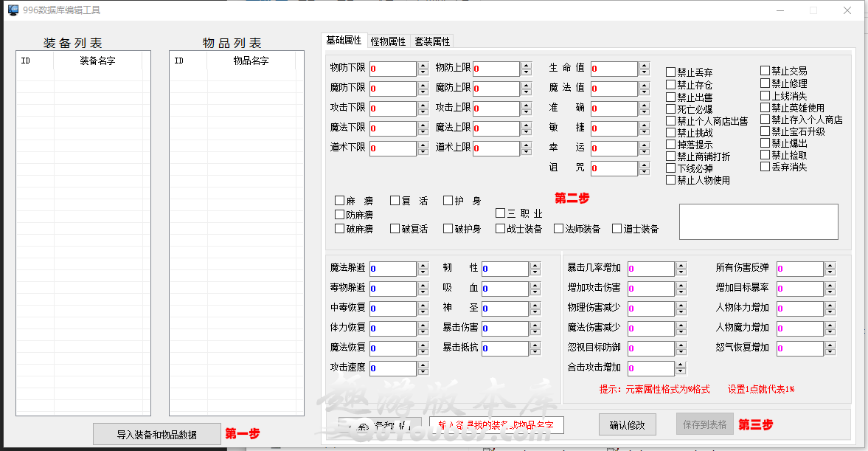Check the 上线消失 checkbox
Image resolution: width=868 pixels, height=451 pixels.
765,95
